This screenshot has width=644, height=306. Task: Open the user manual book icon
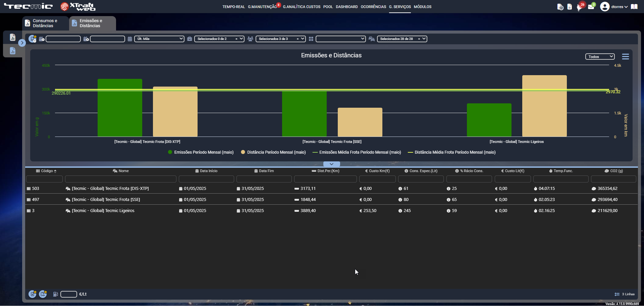coord(634,7)
